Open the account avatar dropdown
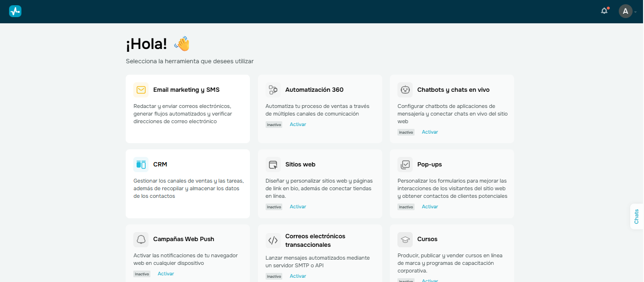Screen dimensions: 644x282 pos(625,10)
